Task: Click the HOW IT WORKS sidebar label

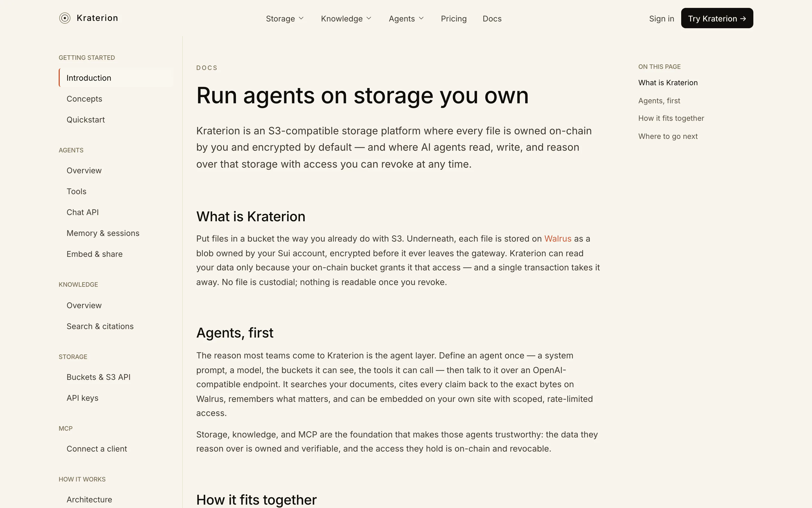Action: point(82,479)
